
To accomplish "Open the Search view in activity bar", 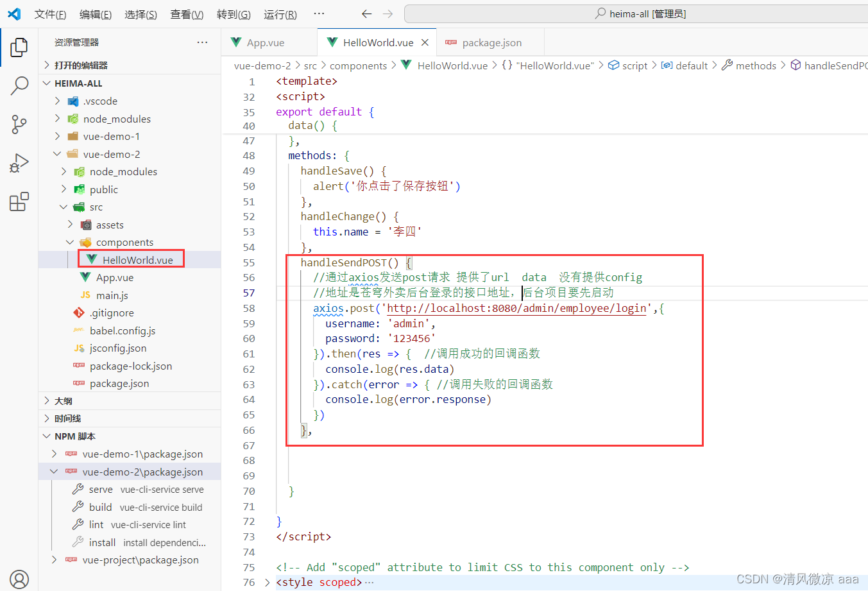I will click(x=19, y=86).
